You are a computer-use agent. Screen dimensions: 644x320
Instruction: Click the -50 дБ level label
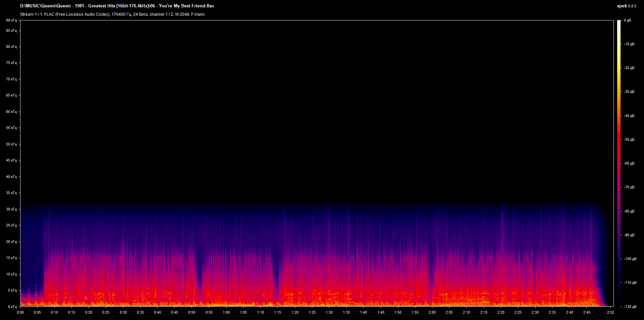click(x=629, y=139)
